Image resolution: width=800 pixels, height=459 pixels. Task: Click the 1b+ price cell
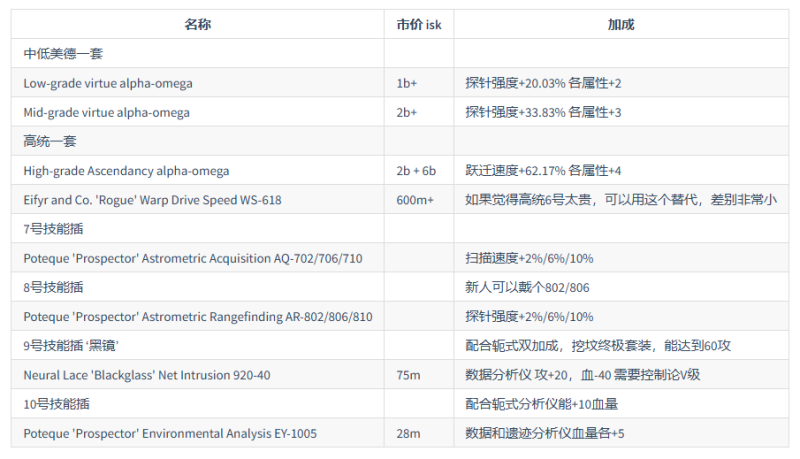click(407, 83)
